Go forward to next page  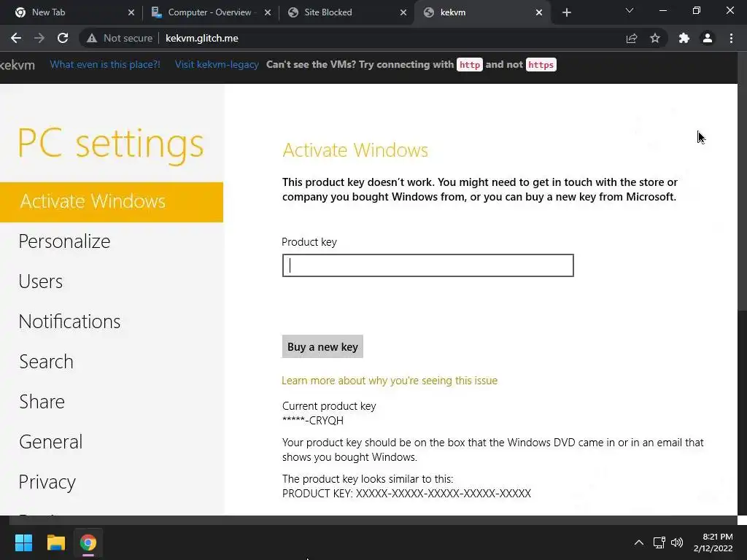(39, 38)
